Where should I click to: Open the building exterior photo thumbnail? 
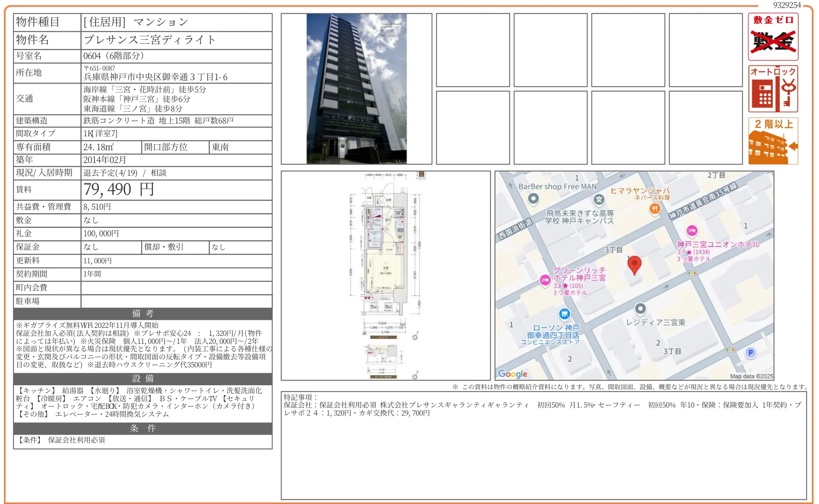356,89
